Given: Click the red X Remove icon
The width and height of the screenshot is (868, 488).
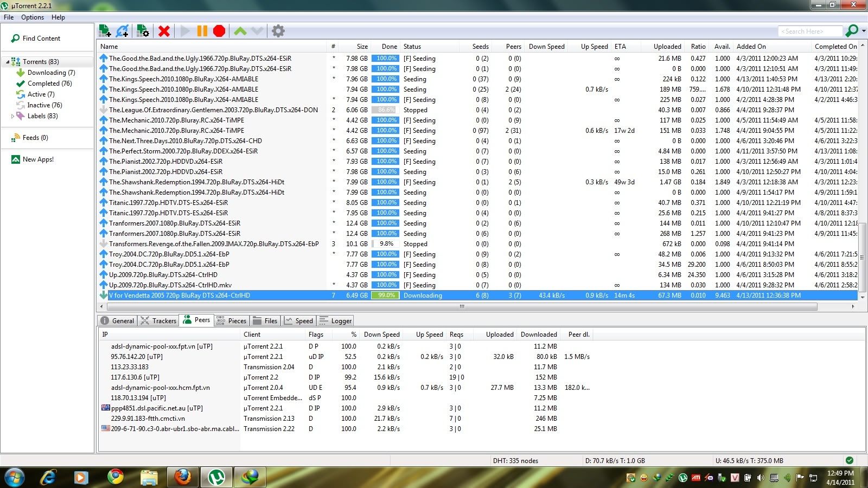Looking at the screenshot, I should pos(164,31).
